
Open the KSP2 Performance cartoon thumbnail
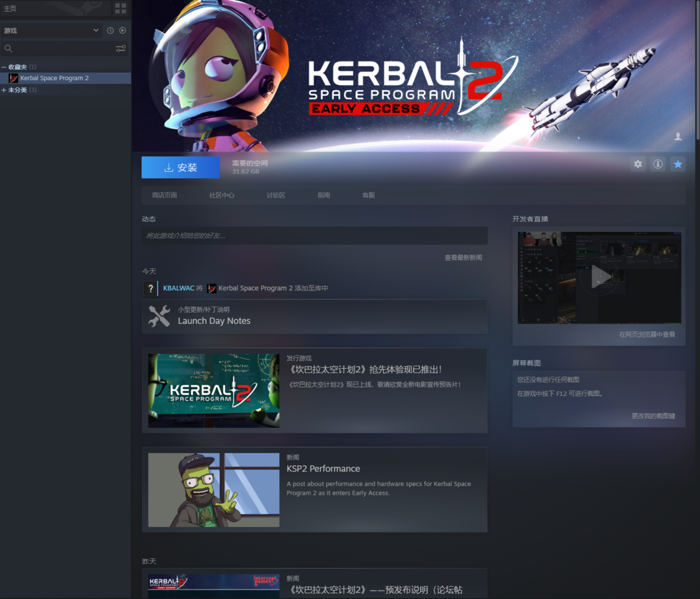(x=214, y=490)
